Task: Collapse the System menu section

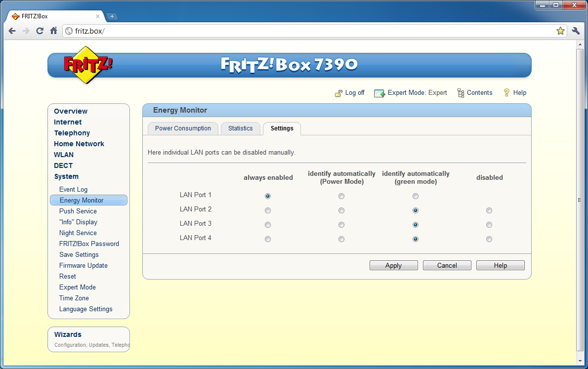Action: [66, 177]
